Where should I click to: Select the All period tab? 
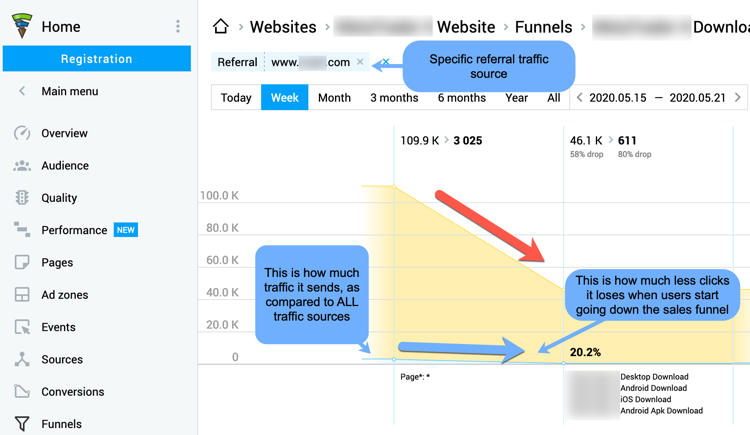(554, 98)
